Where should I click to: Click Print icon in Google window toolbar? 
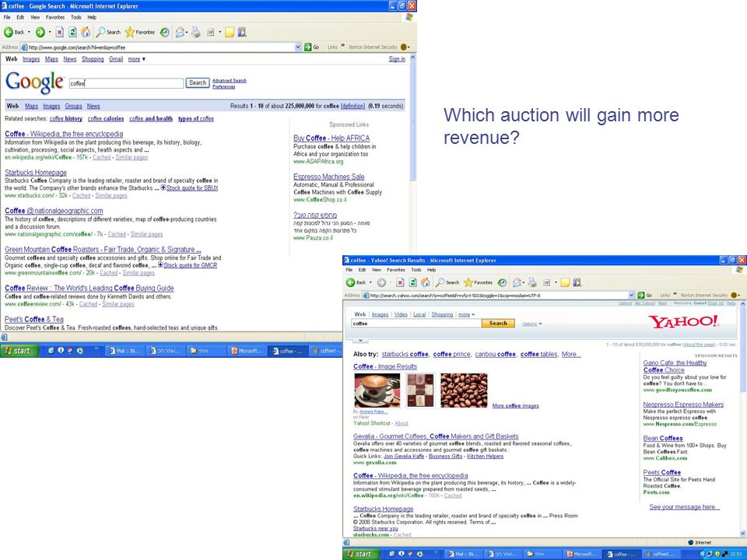(x=196, y=32)
